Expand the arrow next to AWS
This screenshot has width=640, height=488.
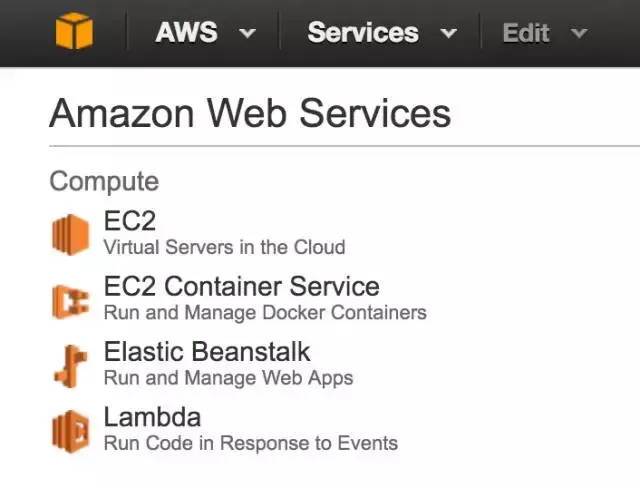[x=247, y=33]
